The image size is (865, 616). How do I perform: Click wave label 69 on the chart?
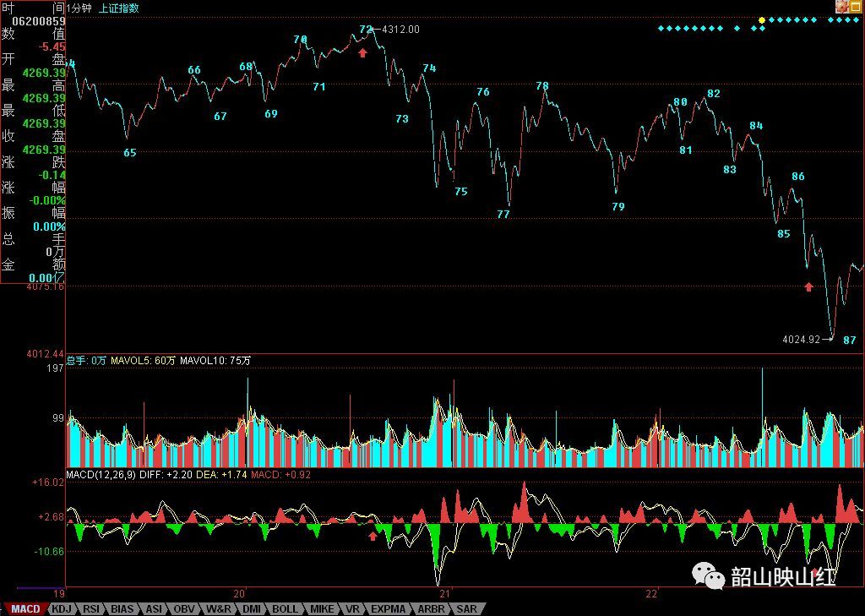tap(271, 114)
